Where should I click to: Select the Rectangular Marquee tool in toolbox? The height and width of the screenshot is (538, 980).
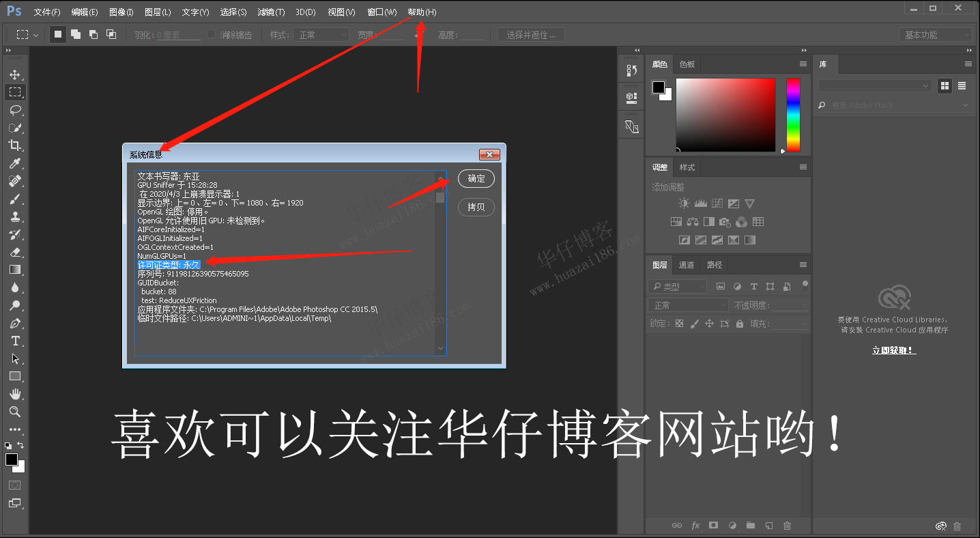14,92
